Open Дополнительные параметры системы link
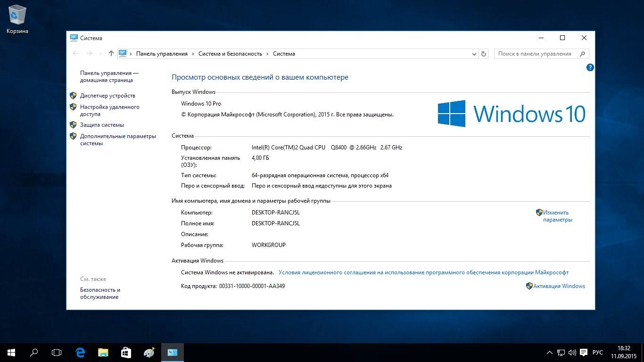 pyautogui.click(x=118, y=140)
